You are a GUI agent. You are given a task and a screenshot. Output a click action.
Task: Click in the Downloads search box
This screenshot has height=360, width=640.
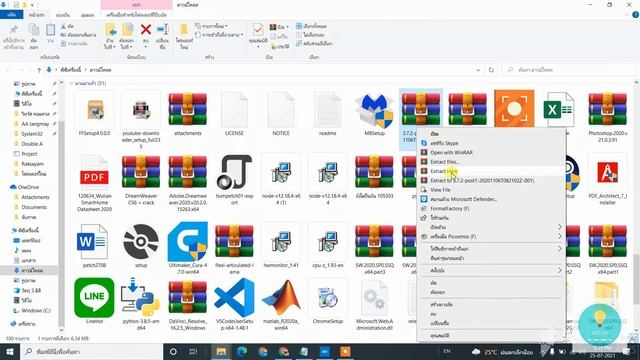[x=568, y=70]
